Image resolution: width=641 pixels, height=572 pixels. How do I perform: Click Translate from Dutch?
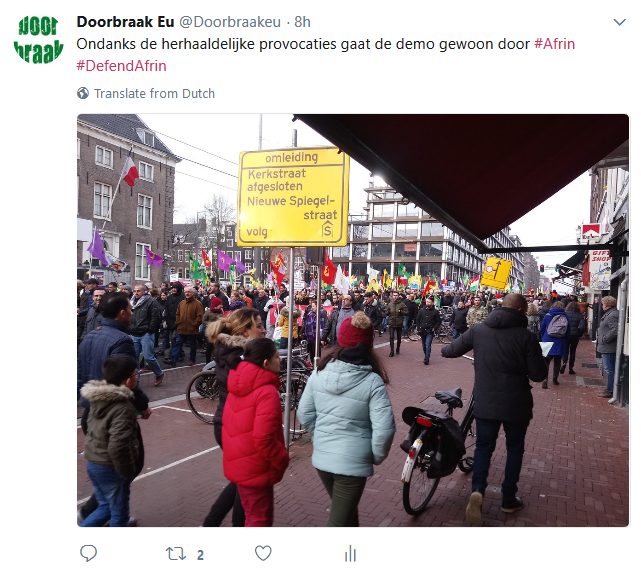[x=154, y=94]
